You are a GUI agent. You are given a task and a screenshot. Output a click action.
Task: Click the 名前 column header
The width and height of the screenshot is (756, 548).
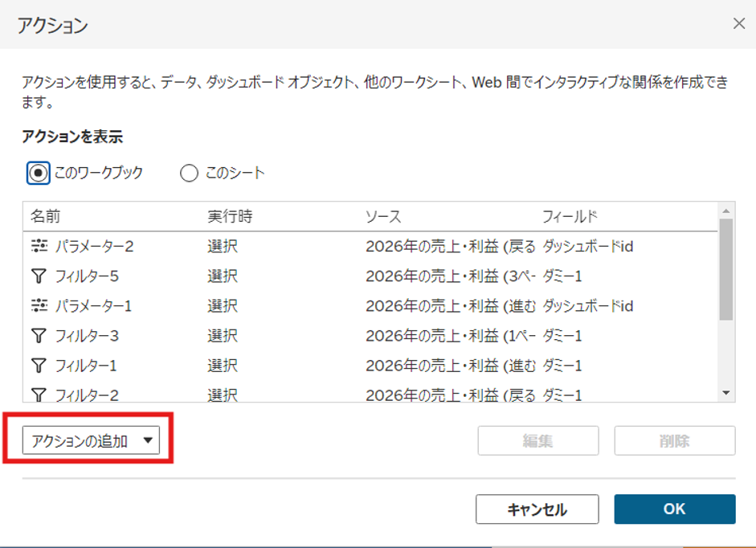coord(45,216)
